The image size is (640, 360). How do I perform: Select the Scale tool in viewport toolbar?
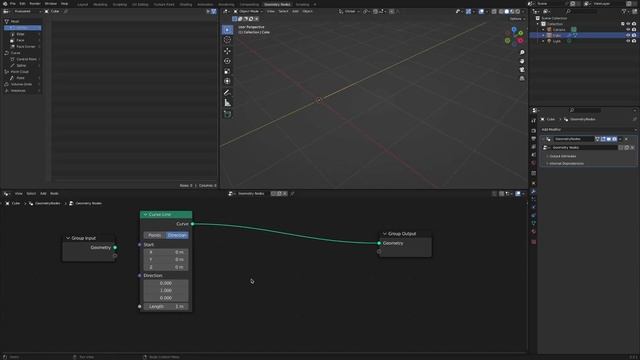coord(227,71)
